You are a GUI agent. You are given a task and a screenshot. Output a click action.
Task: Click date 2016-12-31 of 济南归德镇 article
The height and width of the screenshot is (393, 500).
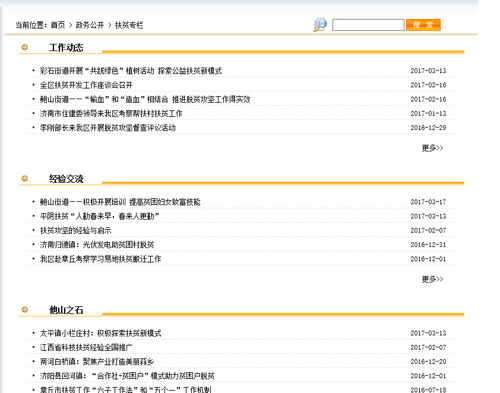point(428,245)
